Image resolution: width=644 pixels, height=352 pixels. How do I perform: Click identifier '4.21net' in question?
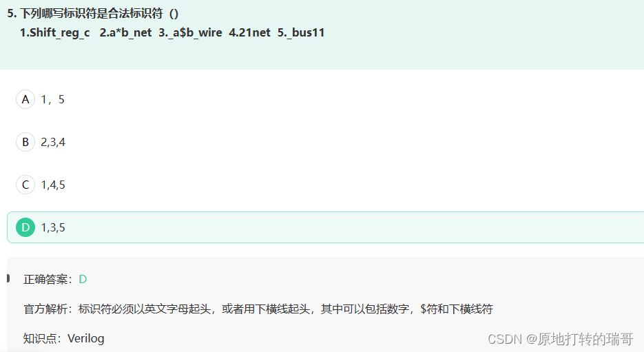click(249, 33)
